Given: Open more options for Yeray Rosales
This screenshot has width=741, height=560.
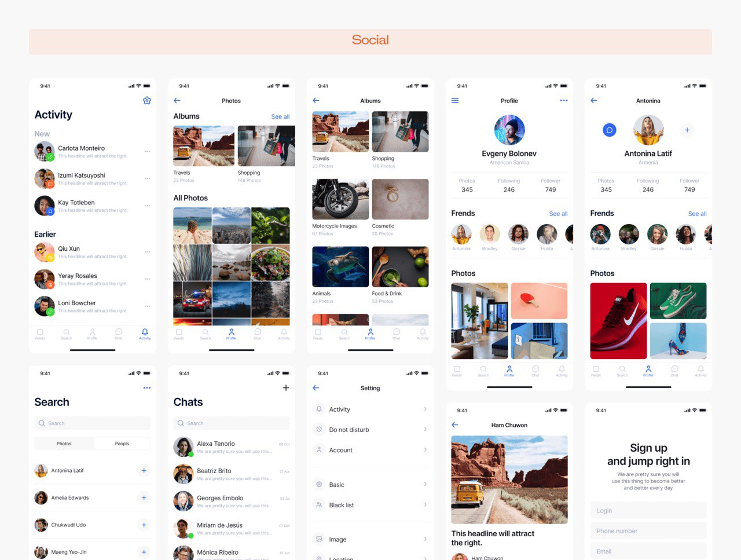Looking at the screenshot, I should [148, 279].
